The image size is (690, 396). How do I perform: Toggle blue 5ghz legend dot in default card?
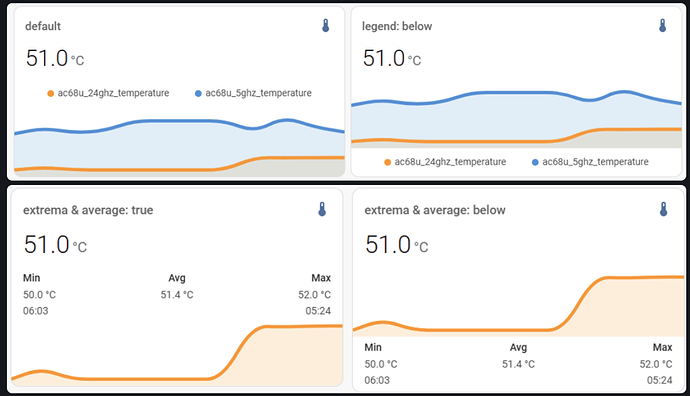coord(198,93)
